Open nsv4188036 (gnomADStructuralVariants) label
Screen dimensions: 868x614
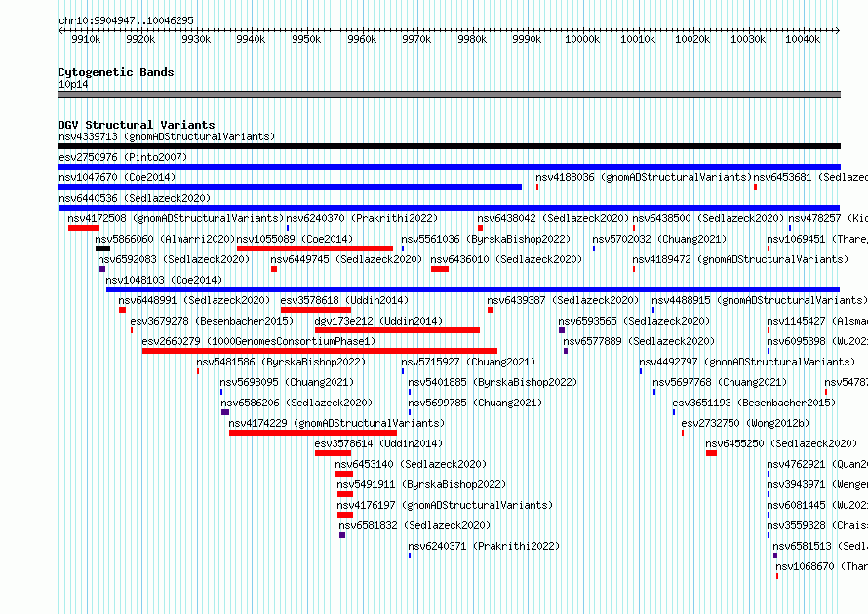point(644,177)
